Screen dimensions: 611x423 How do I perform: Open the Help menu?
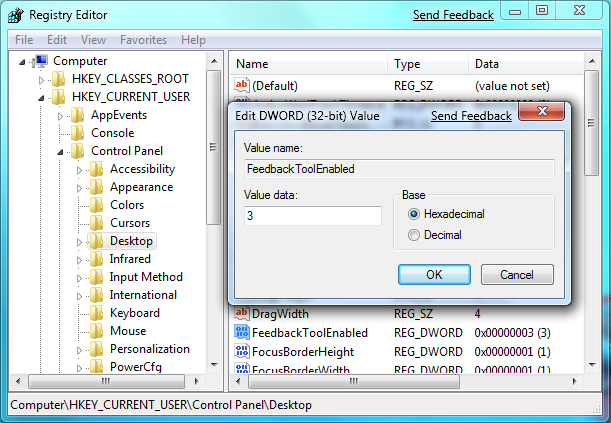pos(193,40)
